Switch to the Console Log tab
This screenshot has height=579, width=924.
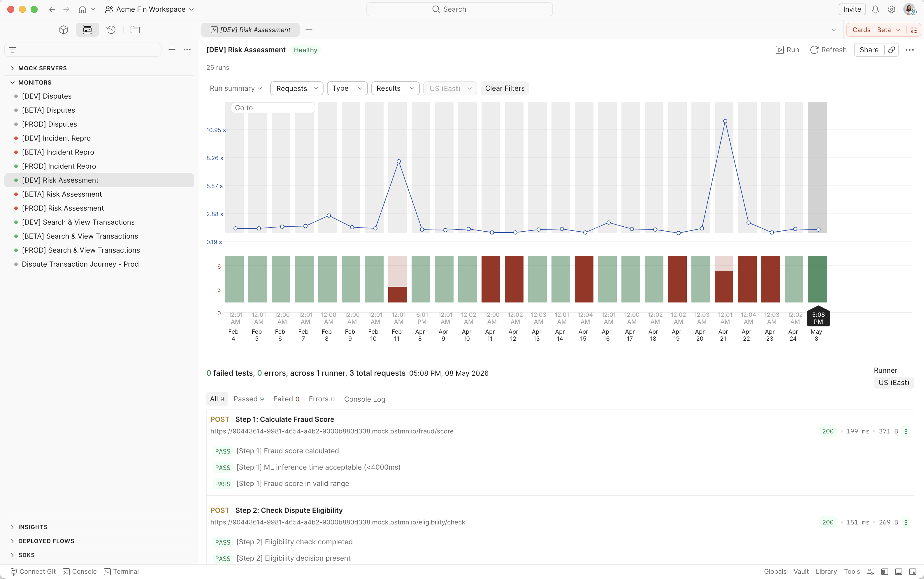[365, 399]
